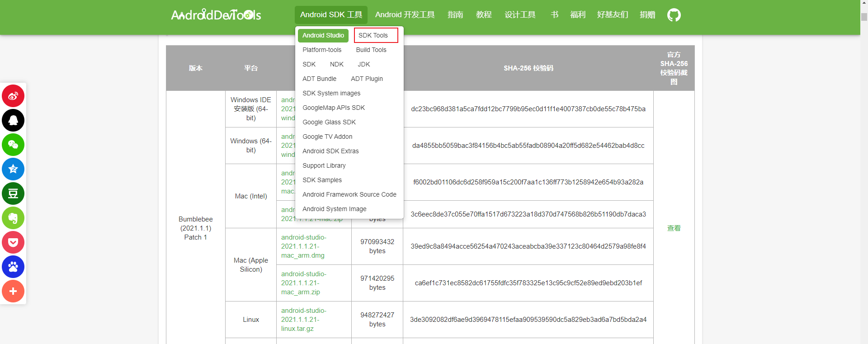Screen dimensions: 868x344
Task: Click SHA-256 starting dc23bc968d
Action: pos(528,109)
